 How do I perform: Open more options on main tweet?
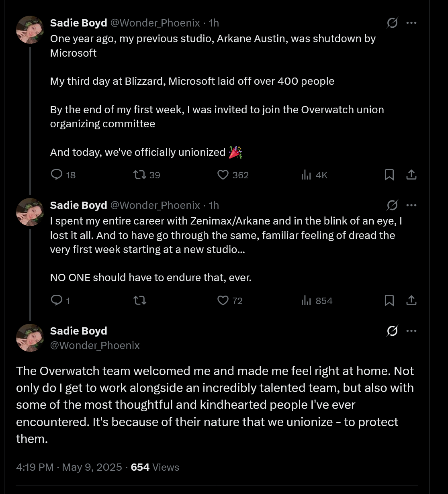[411, 331]
